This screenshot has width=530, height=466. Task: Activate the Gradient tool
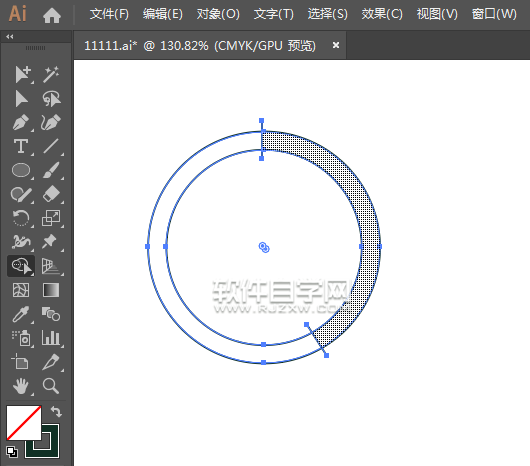tap(51, 290)
